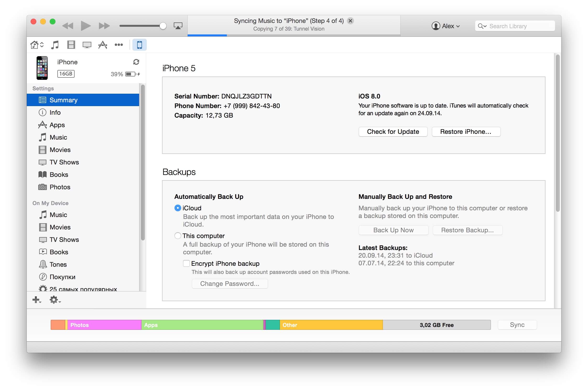Image resolution: width=588 pixels, height=391 pixels.
Task: Switch to the TV Shows library icon
Action: pyautogui.click(x=87, y=45)
